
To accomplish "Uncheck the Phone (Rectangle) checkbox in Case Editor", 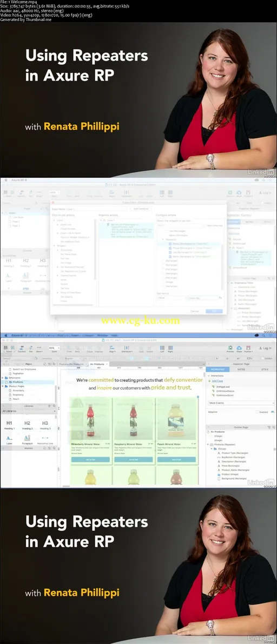I will [170, 249].
